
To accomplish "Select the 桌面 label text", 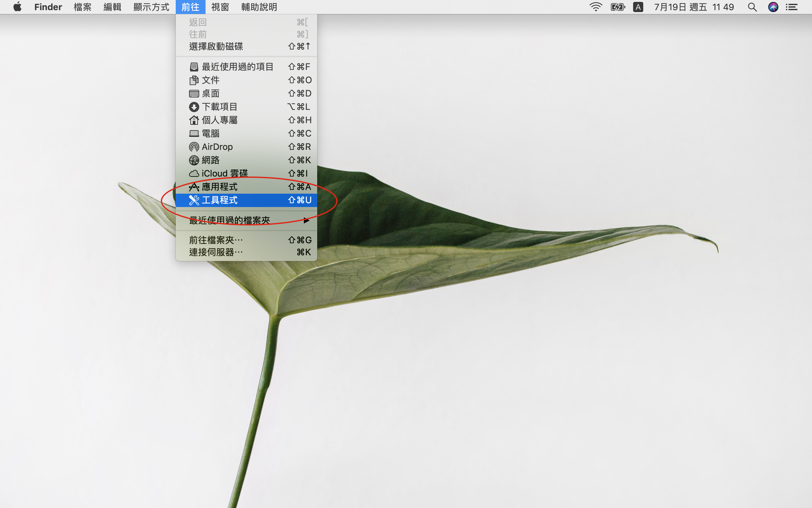I will tap(211, 93).
